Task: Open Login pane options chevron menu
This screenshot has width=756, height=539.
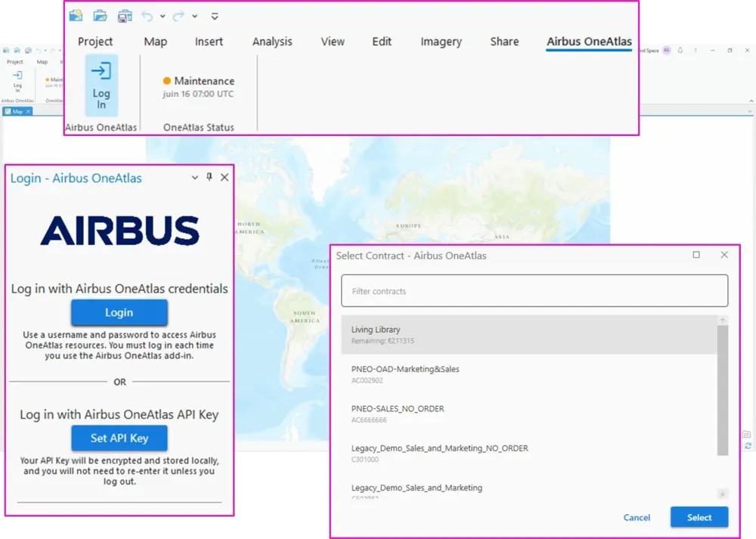Action: 195,178
